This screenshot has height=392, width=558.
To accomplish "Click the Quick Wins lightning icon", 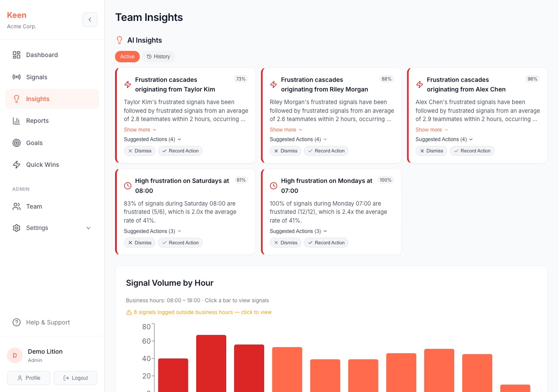I will point(17,165).
